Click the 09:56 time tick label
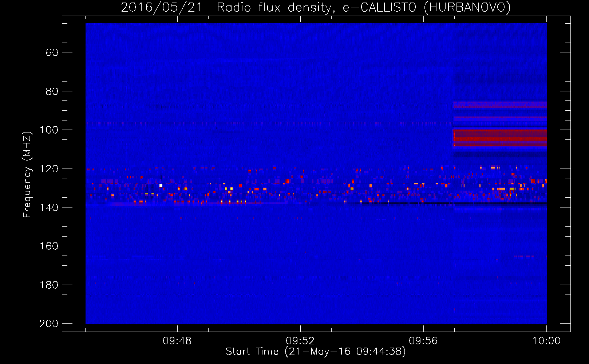This screenshot has width=589, height=364. point(423,341)
